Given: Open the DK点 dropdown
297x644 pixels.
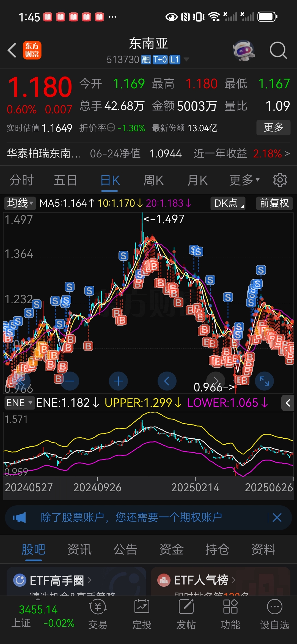Looking at the screenshot, I should 228,203.
